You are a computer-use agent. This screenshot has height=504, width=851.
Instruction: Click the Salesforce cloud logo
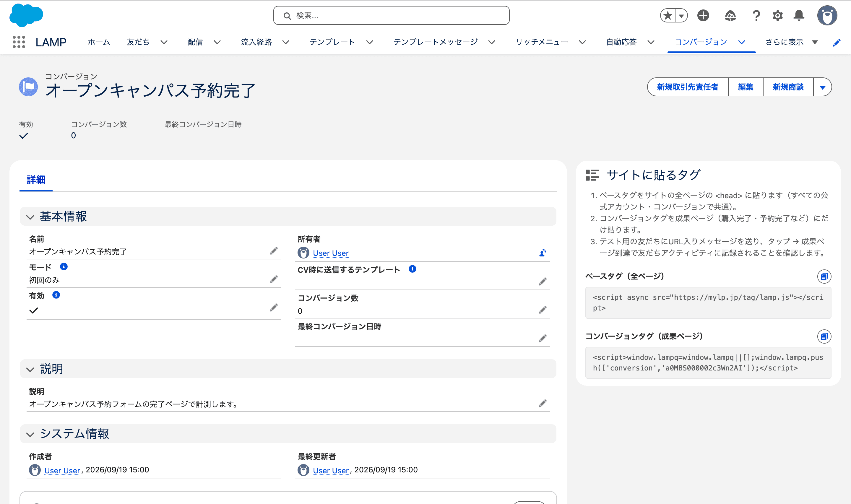[x=26, y=15]
